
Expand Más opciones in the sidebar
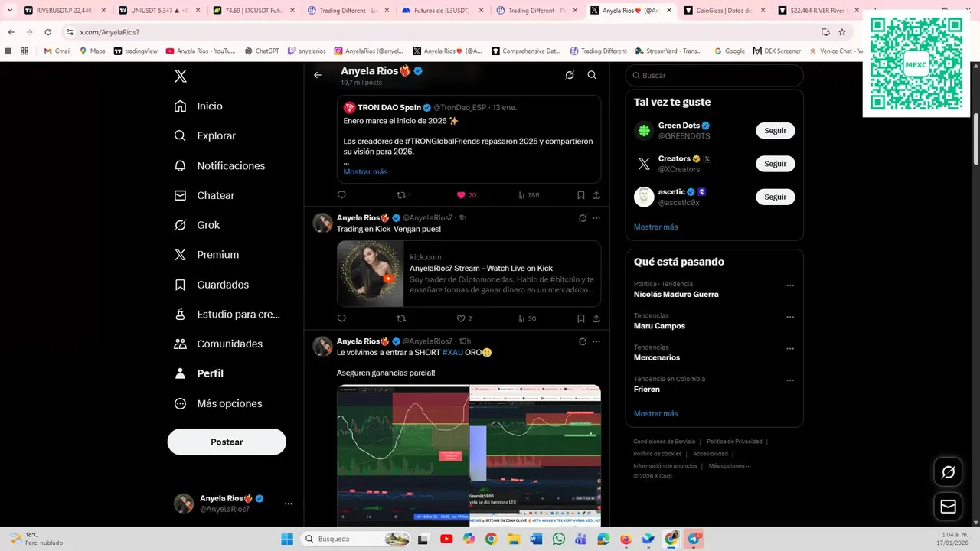pos(218,403)
